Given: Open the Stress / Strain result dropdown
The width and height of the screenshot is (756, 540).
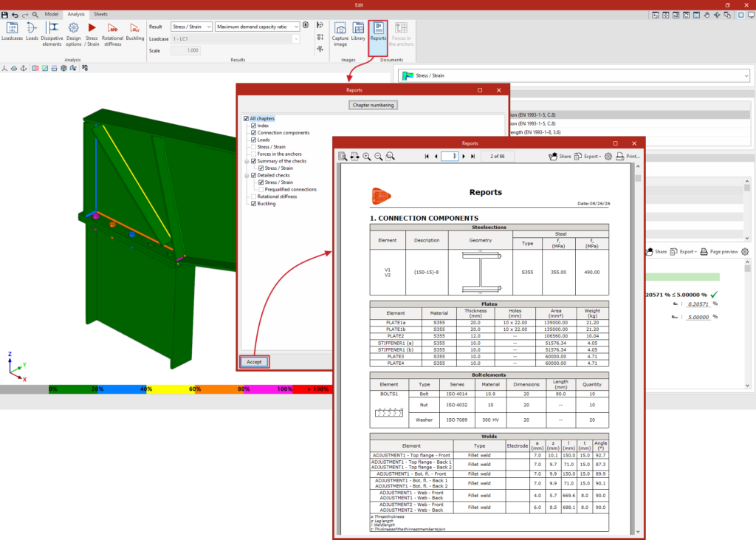Looking at the screenshot, I should click(x=191, y=27).
